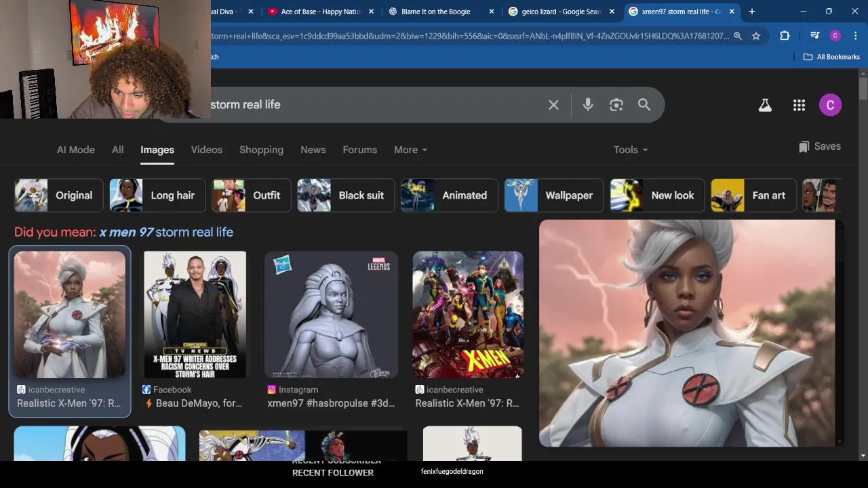Click the large Storm preview image
The width and height of the screenshot is (868, 488).
coord(687,333)
